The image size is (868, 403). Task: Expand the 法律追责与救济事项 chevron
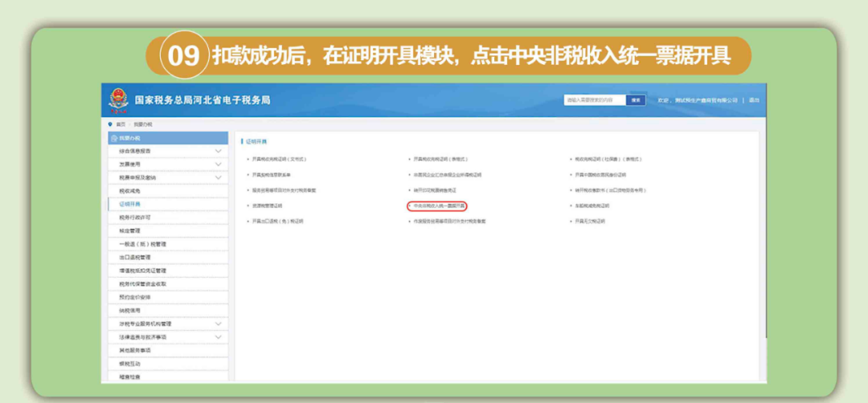pos(218,337)
